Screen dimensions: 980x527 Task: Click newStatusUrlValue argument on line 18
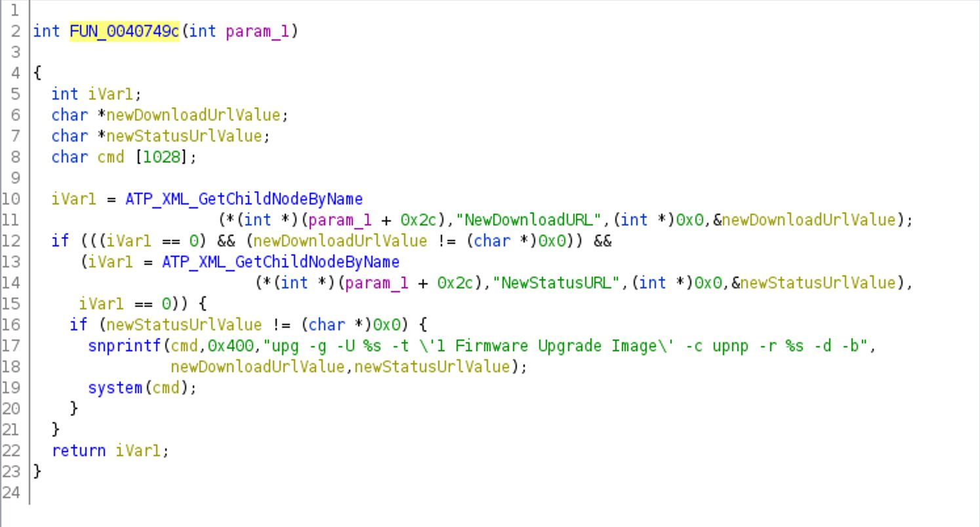point(432,366)
